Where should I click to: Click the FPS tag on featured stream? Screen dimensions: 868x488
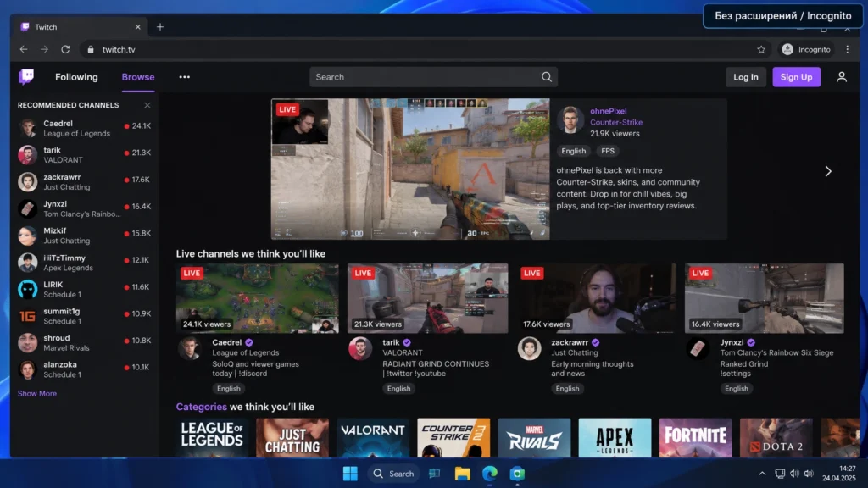click(607, 151)
